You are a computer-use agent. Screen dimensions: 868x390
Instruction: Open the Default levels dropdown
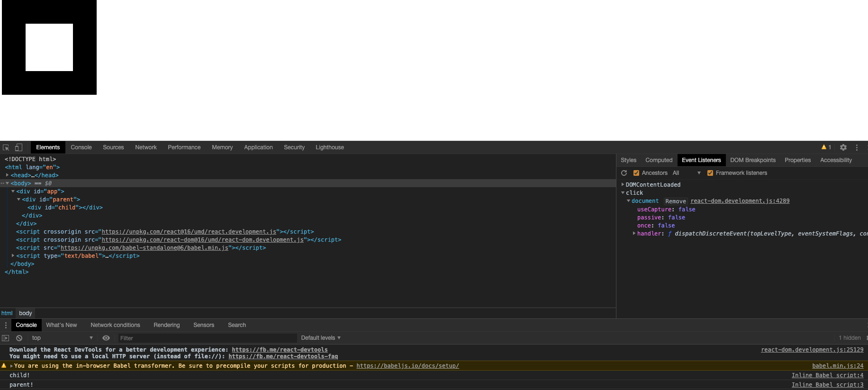(321, 338)
